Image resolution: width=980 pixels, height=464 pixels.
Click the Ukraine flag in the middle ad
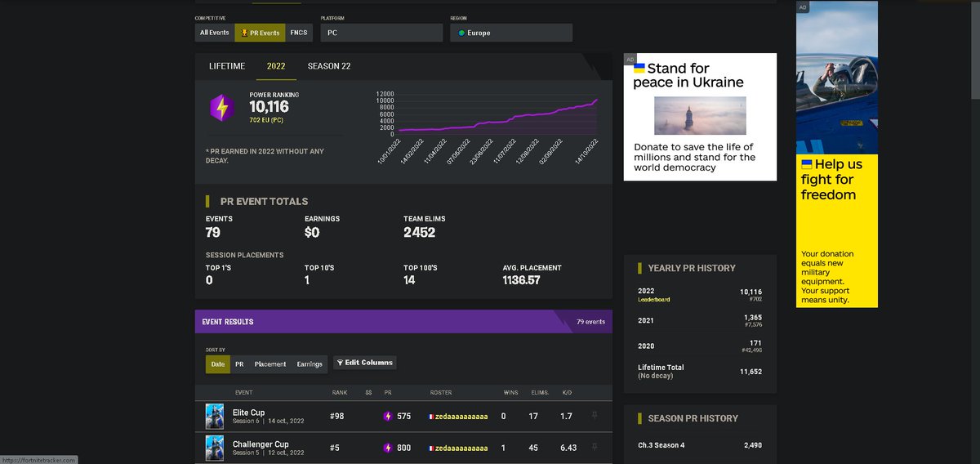point(639,69)
